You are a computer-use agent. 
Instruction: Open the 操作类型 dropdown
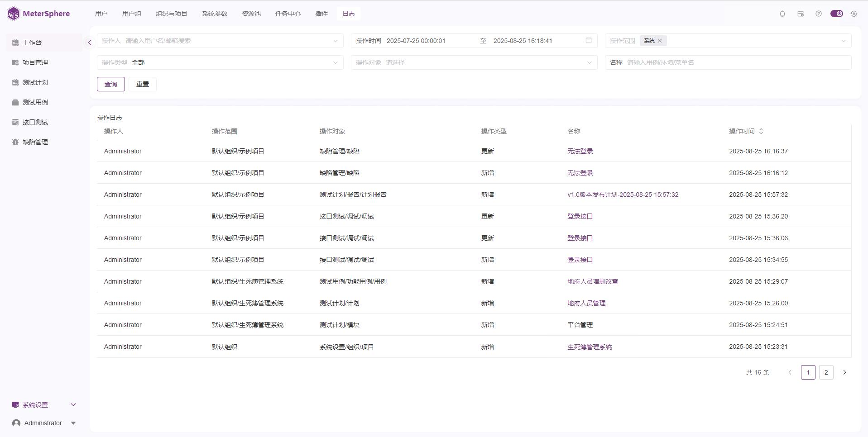point(220,62)
